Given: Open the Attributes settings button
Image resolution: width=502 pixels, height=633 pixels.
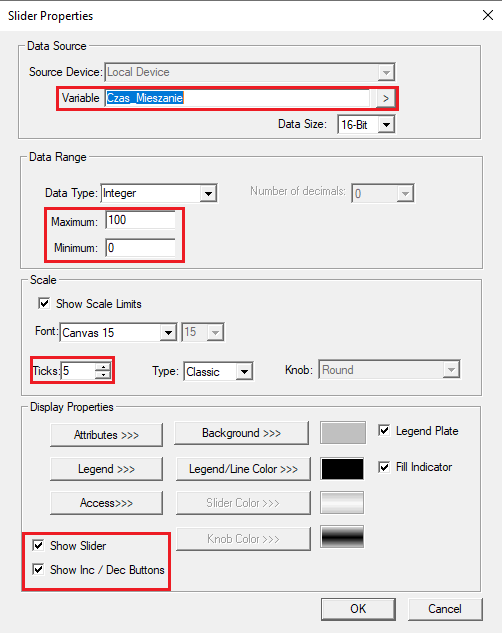Looking at the screenshot, I should pyautogui.click(x=107, y=435).
